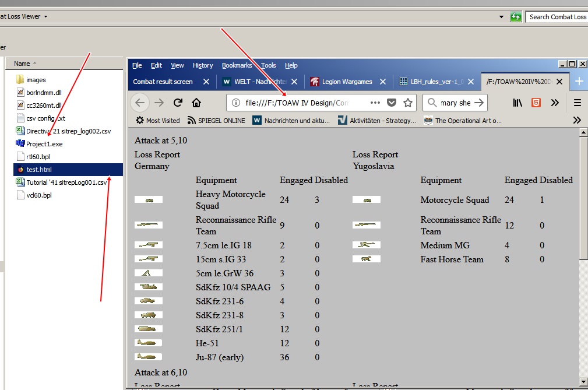Click the Search Combat Loss field
Image resolution: width=588 pixels, height=390 pixels.
pyautogui.click(x=557, y=17)
